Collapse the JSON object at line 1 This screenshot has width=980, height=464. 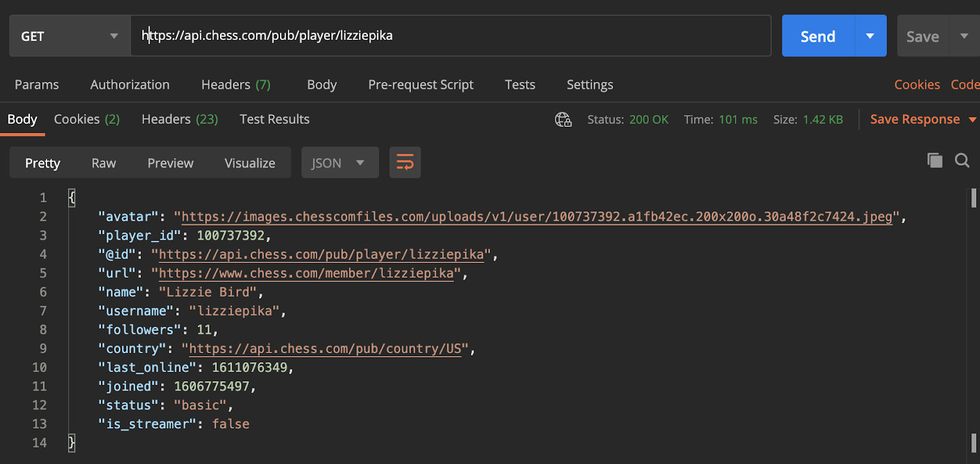point(72,197)
